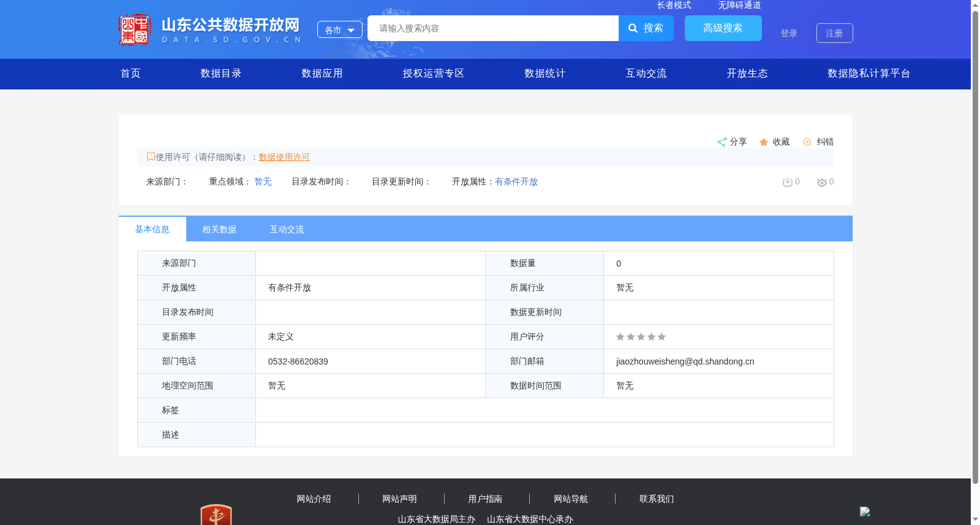
Task: Click the search input field
Action: coord(493,28)
